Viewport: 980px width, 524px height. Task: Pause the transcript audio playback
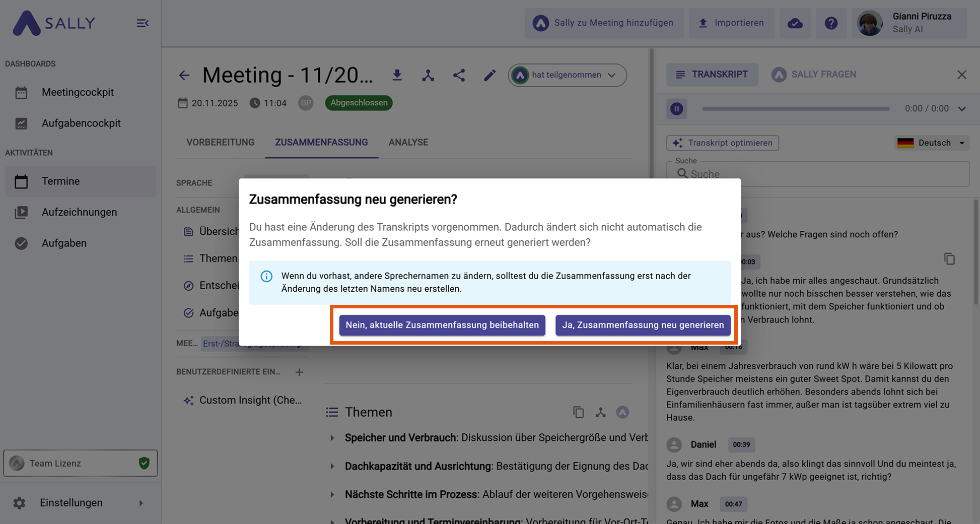[x=676, y=109]
